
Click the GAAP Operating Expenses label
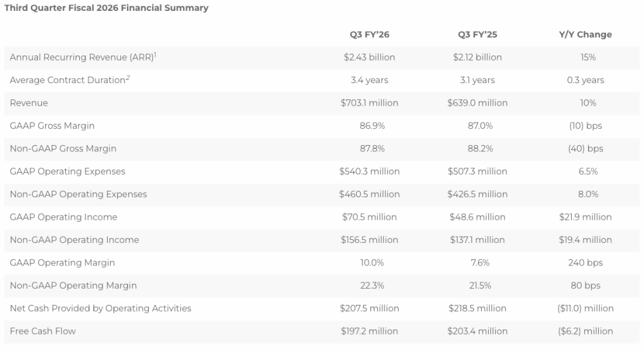[x=68, y=171]
